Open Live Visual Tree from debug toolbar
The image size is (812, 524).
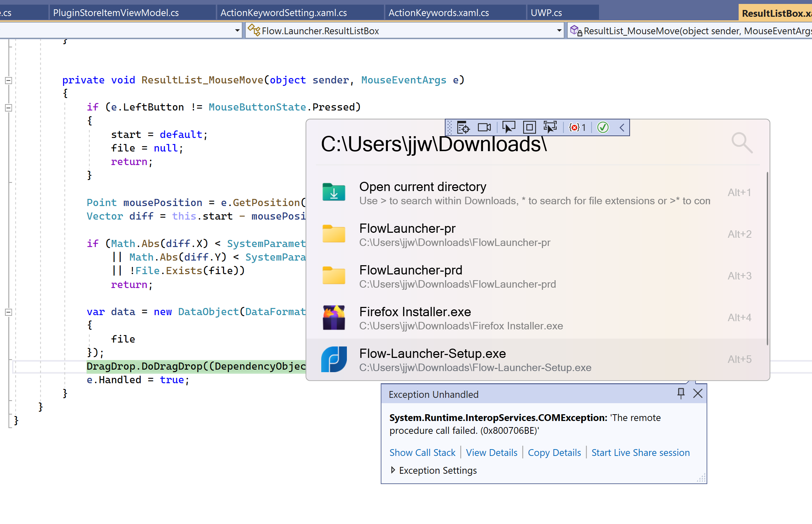click(463, 128)
